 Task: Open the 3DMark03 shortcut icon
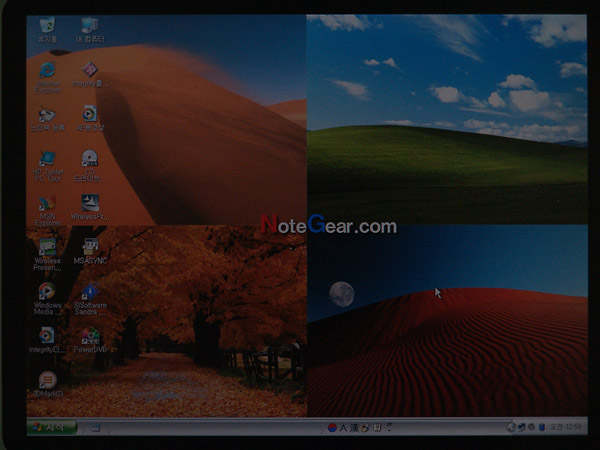(x=48, y=384)
